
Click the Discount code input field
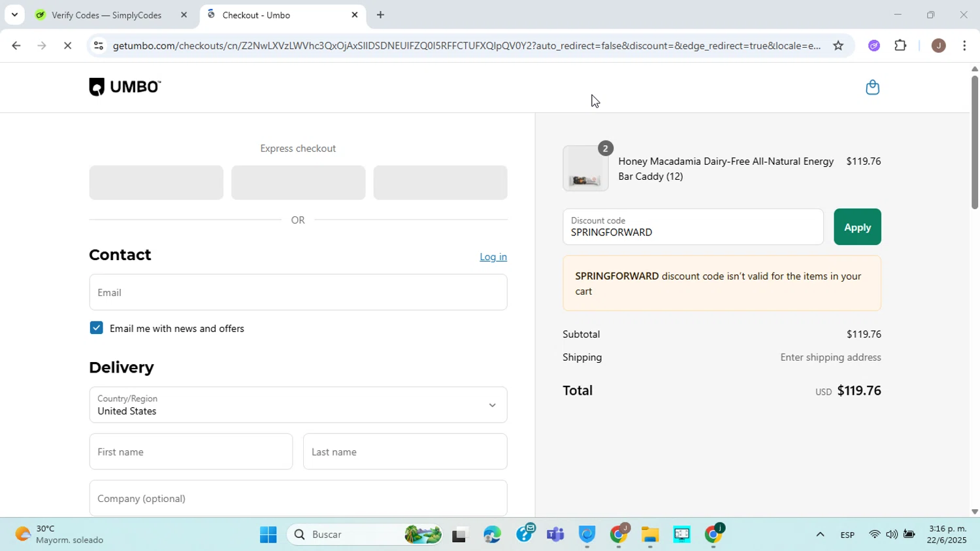coord(693,227)
